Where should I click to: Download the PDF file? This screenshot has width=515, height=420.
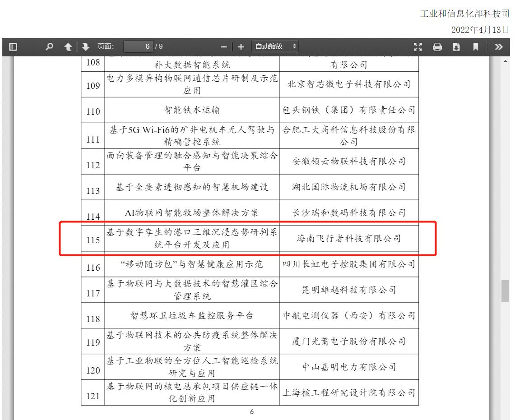456,46
